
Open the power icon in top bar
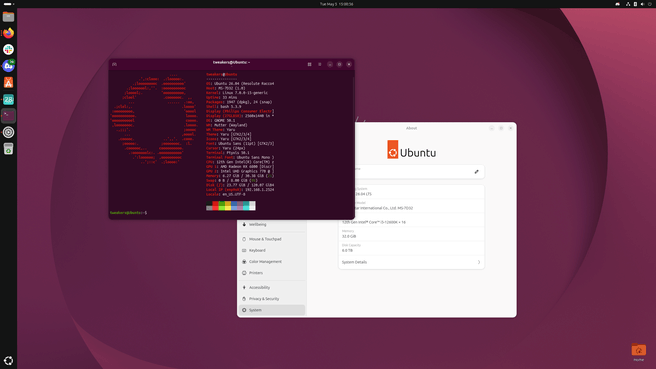pos(650,4)
